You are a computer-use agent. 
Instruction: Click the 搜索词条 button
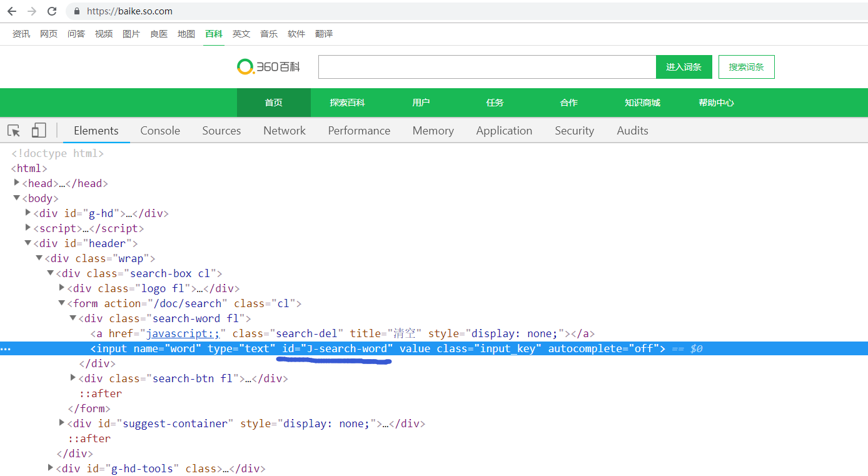pos(747,67)
